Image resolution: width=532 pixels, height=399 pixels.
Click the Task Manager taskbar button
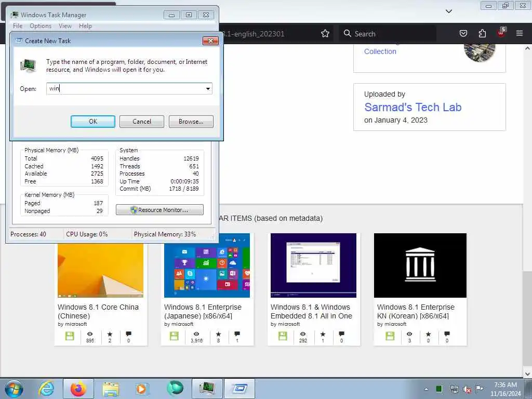[207, 389]
